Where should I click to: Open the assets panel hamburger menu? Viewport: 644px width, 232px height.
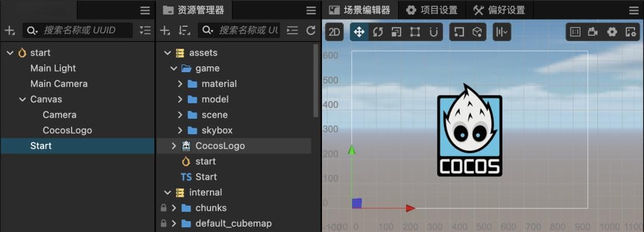pyautogui.click(x=311, y=10)
